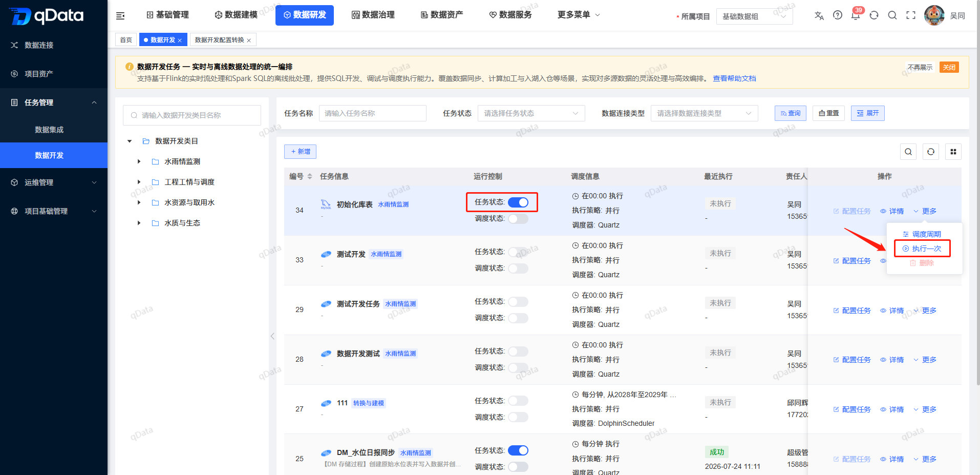Click the MySQL icon of 初始化库表

326,204
